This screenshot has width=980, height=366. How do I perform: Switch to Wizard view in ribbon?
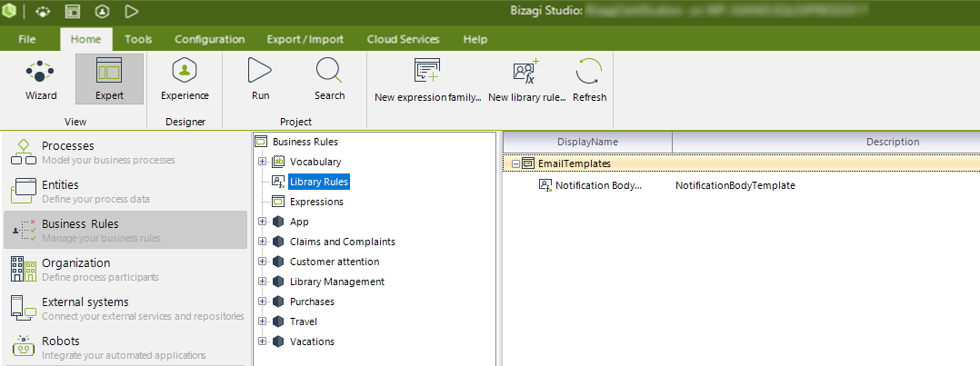tap(41, 80)
